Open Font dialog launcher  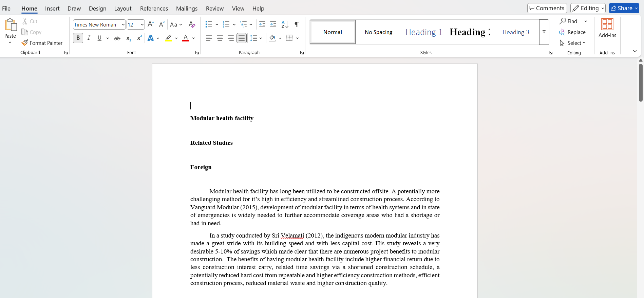(x=197, y=53)
